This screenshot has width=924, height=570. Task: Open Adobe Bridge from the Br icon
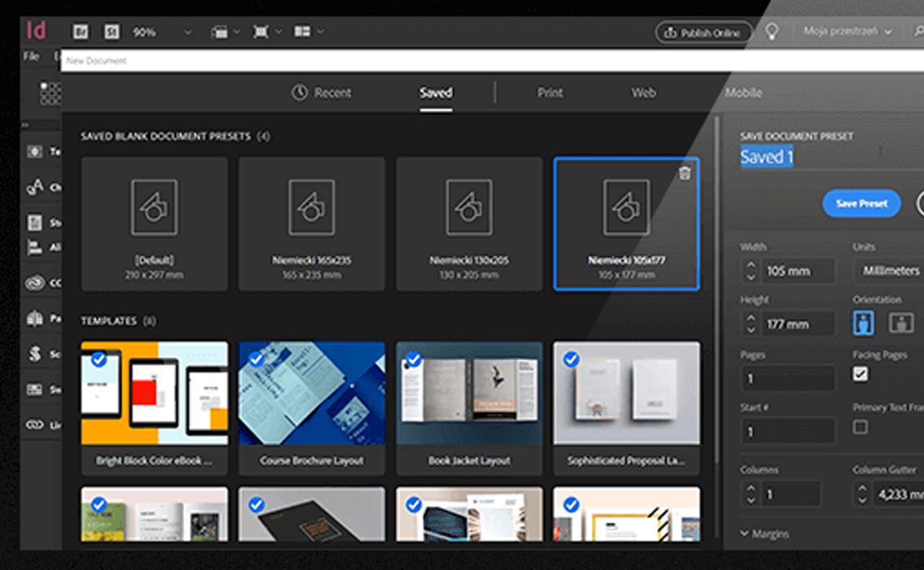pyautogui.click(x=80, y=32)
